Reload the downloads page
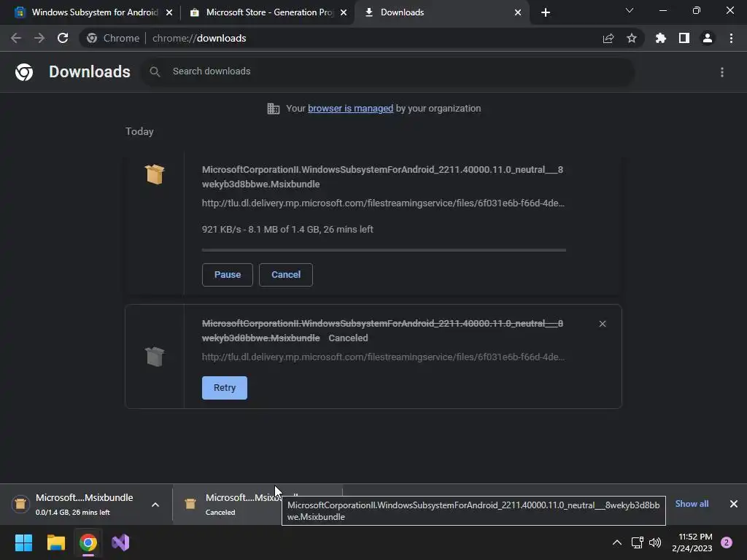The width and height of the screenshot is (747, 560). pyautogui.click(x=63, y=38)
